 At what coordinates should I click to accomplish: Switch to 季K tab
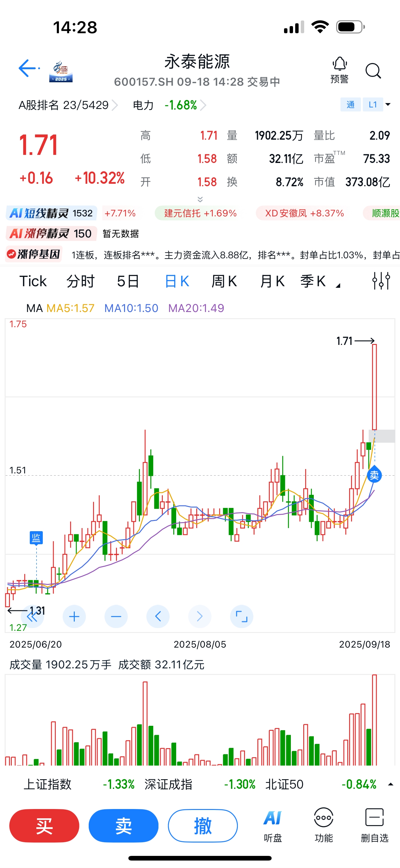[x=313, y=281]
